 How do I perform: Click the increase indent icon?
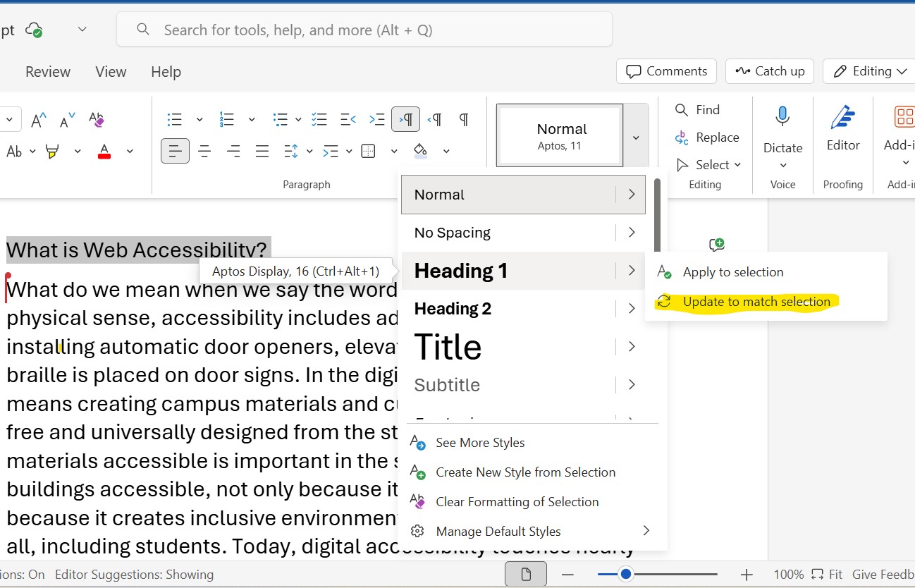pyautogui.click(x=377, y=119)
